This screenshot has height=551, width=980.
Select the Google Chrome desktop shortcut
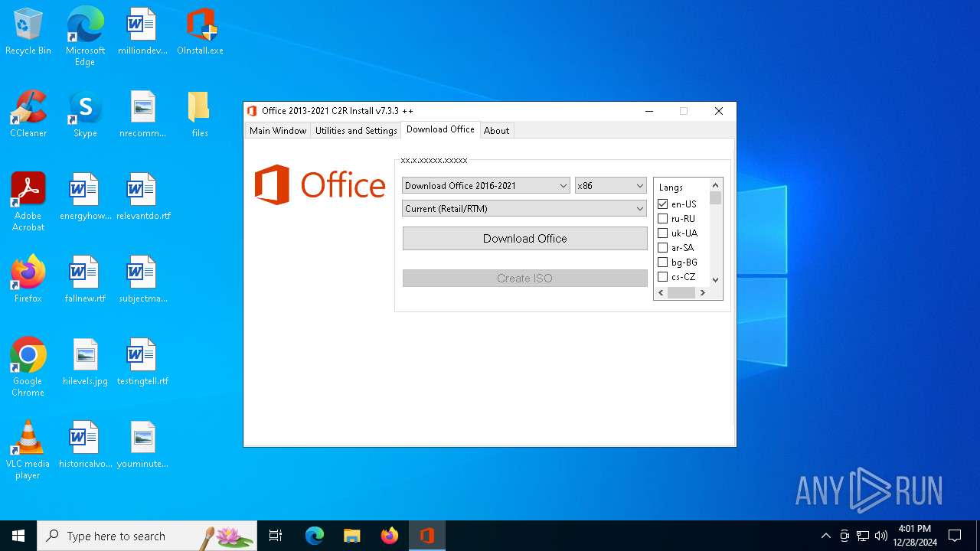pyautogui.click(x=28, y=367)
